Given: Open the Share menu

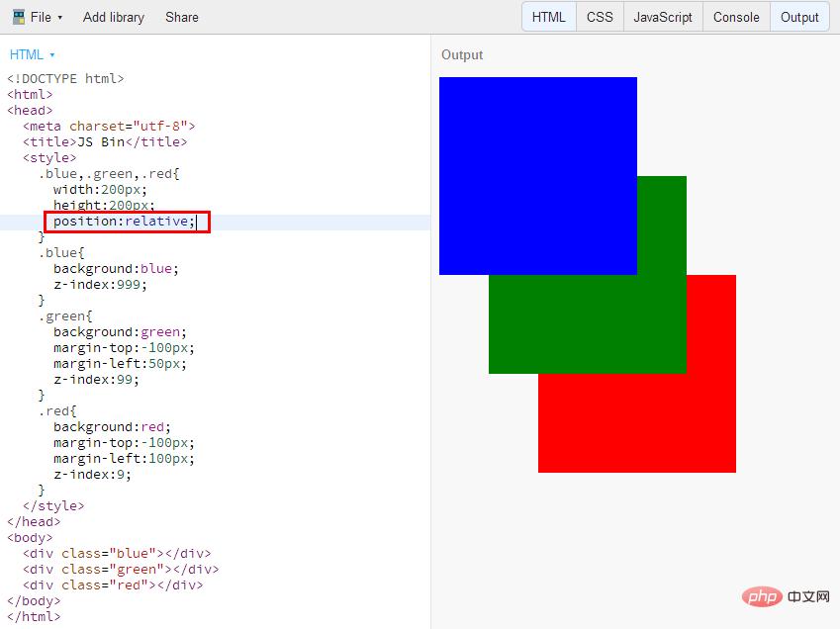Looking at the screenshot, I should coord(182,17).
